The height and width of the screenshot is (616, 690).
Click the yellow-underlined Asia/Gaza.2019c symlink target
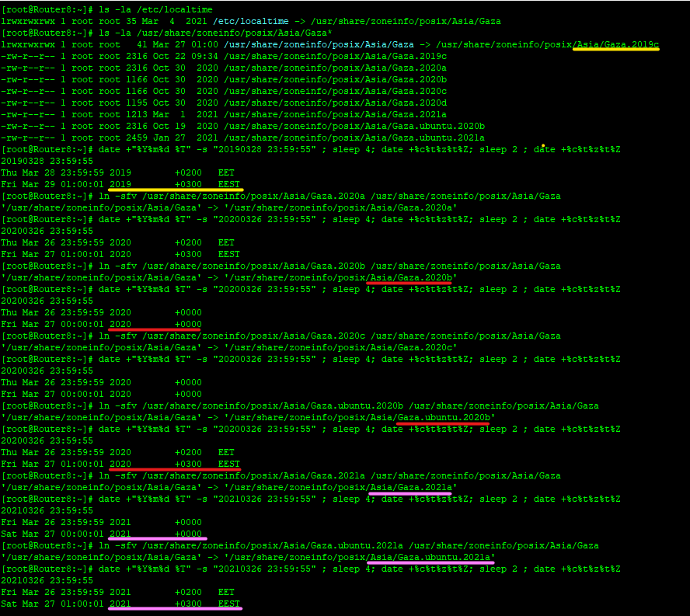(616, 45)
